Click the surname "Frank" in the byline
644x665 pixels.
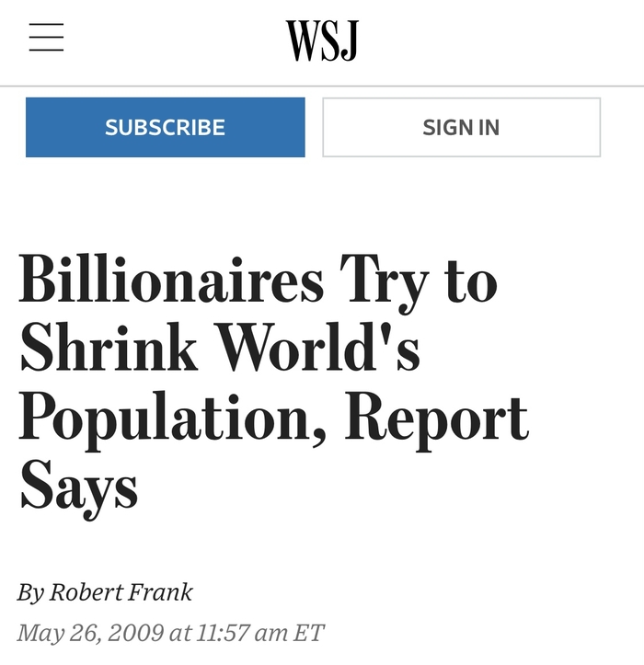click(x=159, y=591)
